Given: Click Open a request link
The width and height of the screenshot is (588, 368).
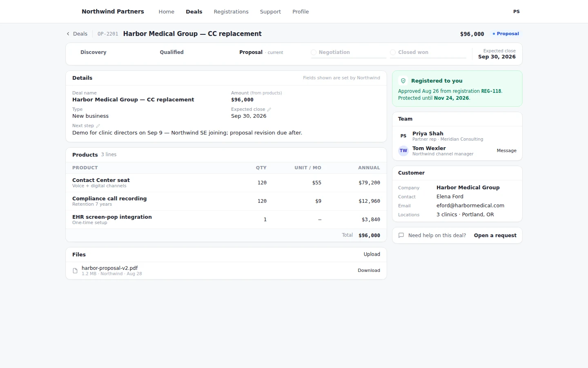Looking at the screenshot, I should click(x=495, y=236).
